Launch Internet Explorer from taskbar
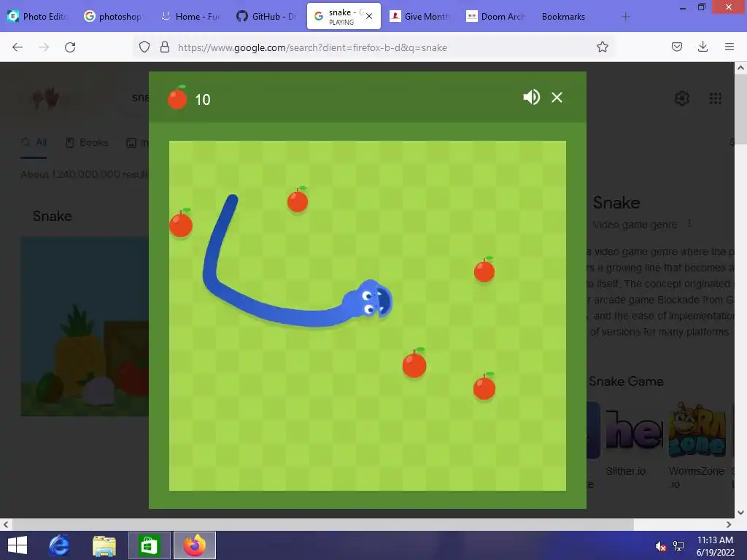The height and width of the screenshot is (560, 747). click(x=60, y=545)
